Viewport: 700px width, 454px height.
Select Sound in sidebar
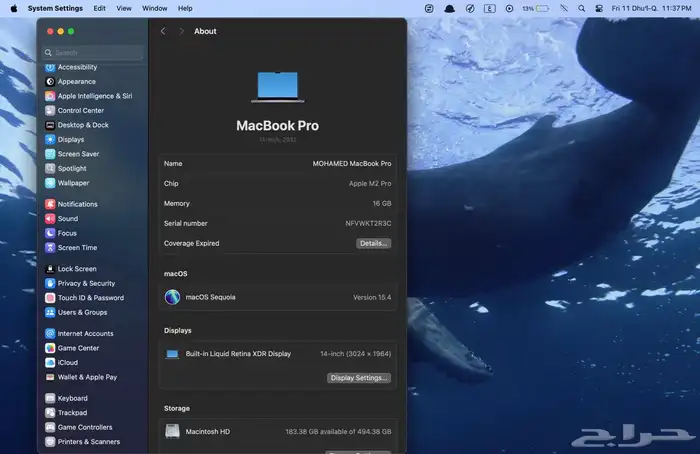(62, 219)
